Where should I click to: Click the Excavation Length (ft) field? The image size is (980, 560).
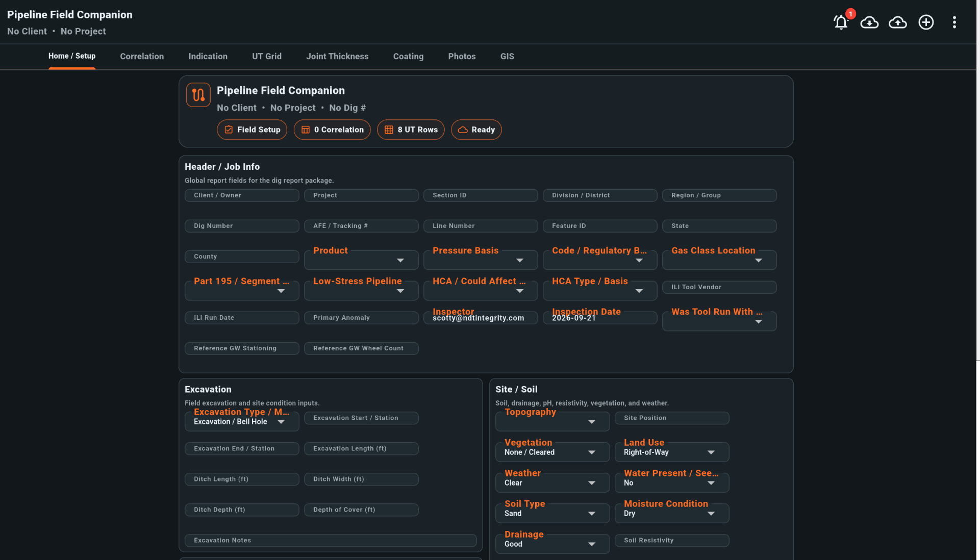click(x=361, y=448)
